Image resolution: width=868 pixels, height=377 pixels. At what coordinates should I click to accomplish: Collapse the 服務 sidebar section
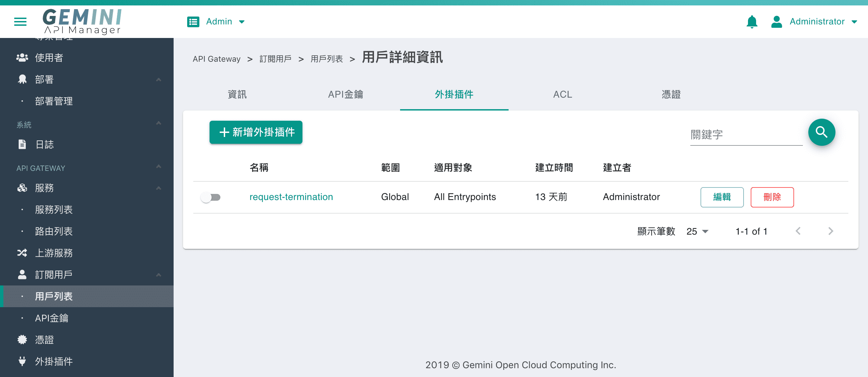[x=158, y=188]
